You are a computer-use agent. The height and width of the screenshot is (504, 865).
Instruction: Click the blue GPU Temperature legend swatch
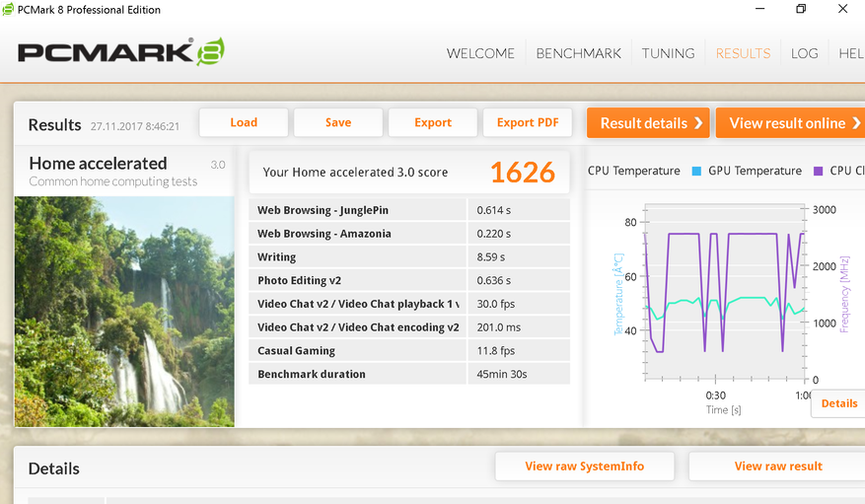coord(696,172)
